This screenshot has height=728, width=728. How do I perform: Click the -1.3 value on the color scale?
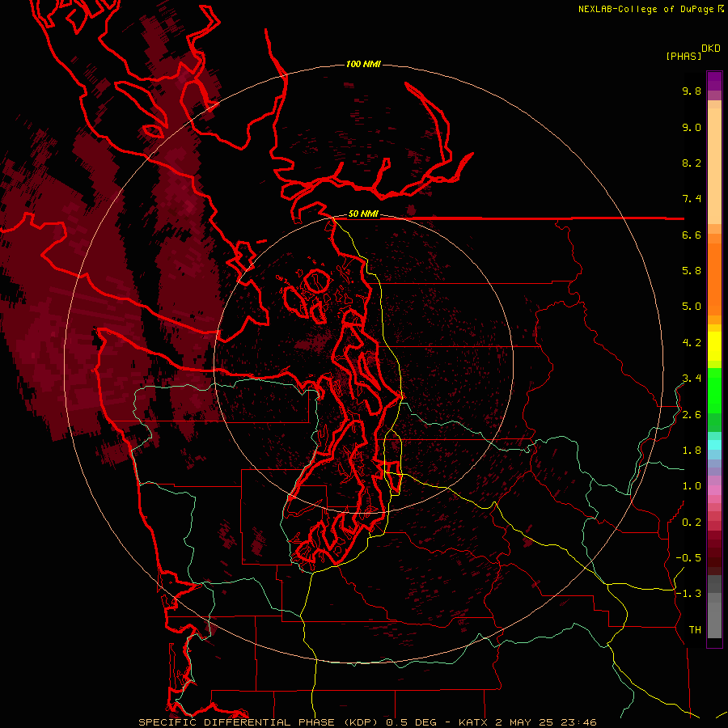688,594
